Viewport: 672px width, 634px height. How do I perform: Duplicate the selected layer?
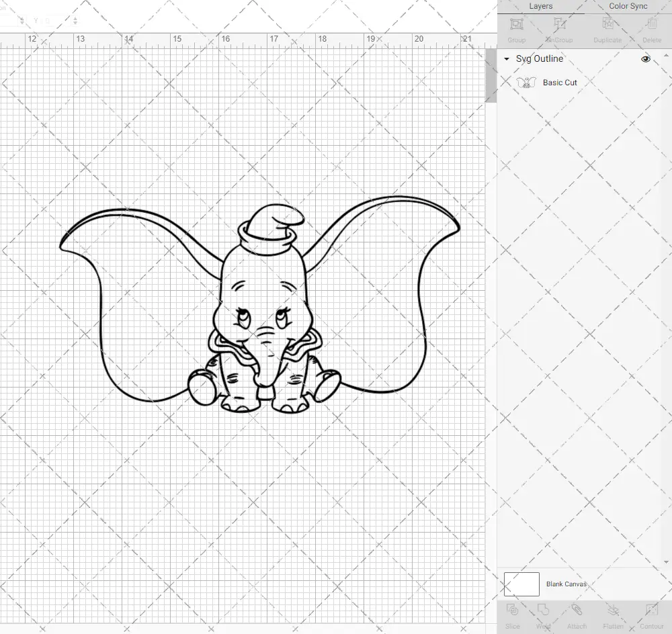607,30
